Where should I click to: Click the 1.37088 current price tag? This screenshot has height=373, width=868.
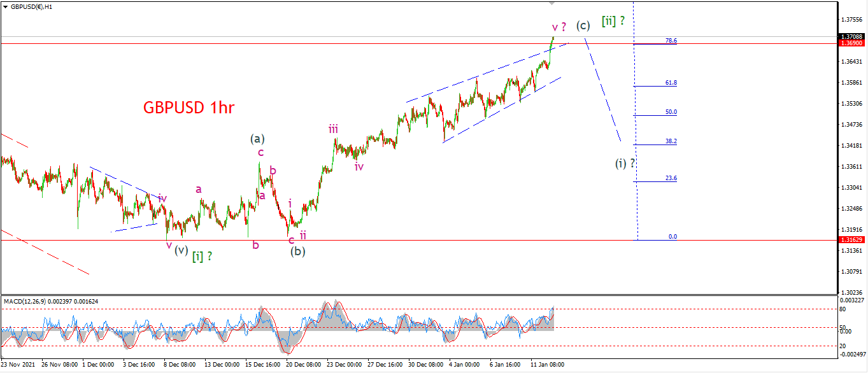[x=851, y=37]
